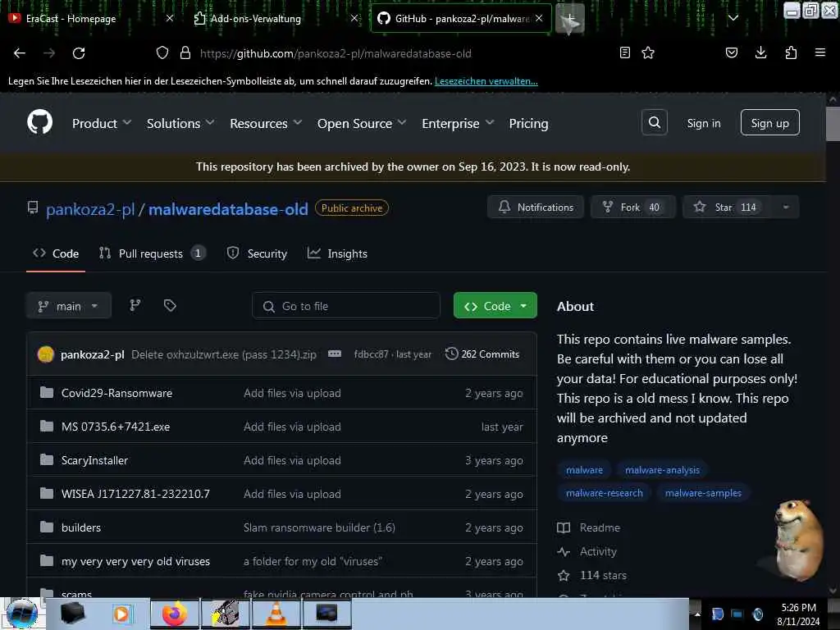The width and height of the screenshot is (840, 630).
Task: Open the main branch dropdown
Action: click(69, 306)
